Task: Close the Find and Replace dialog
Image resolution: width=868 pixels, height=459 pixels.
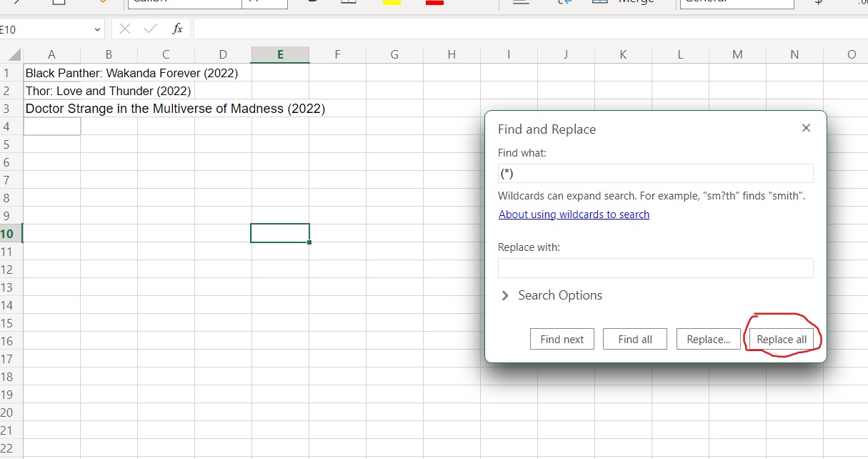Action: coord(806,128)
